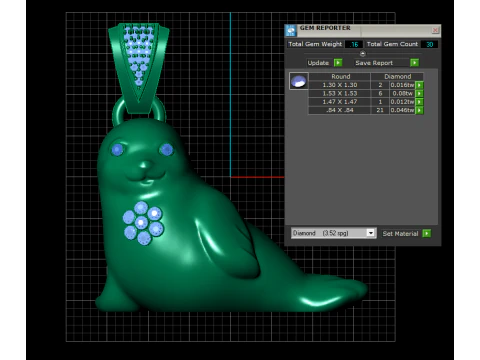Click the Gem Reporter title bar icon
The height and width of the screenshot is (360, 480).
pyautogui.click(x=291, y=30)
